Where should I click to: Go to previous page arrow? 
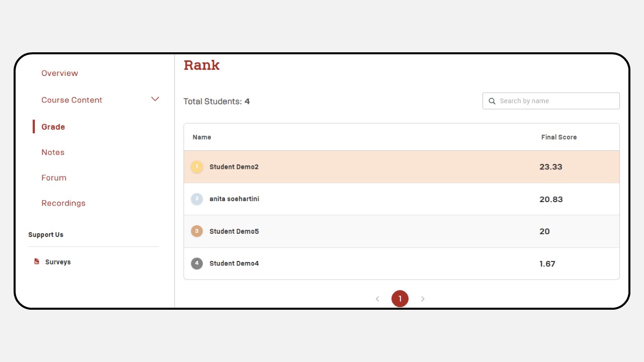click(x=377, y=299)
